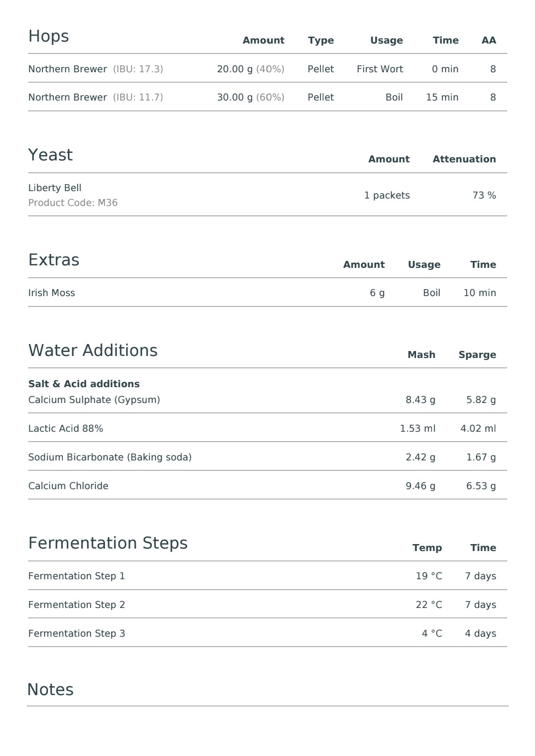Select the Northern Brewer 15 min Boil row

pyautogui.click(x=267, y=97)
